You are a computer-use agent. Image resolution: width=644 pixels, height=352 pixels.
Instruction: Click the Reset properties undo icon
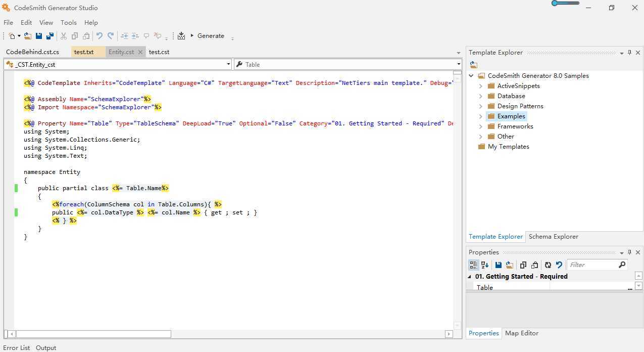[559, 265]
